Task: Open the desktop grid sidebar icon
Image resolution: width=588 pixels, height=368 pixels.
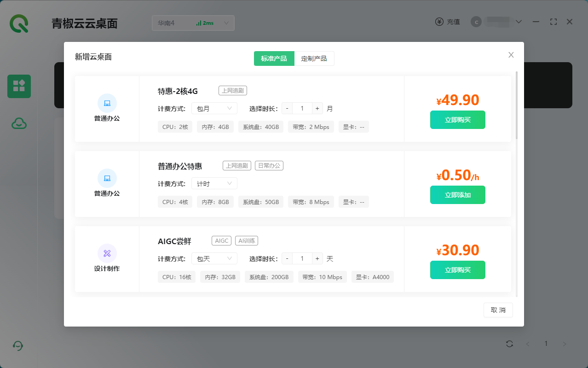Action: tap(19, 86)
